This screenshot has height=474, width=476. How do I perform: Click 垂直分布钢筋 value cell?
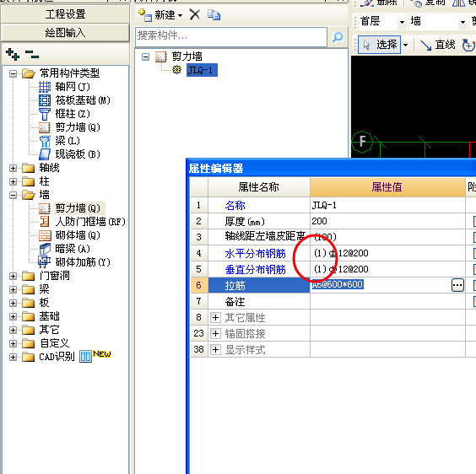[x=387, y=269]
